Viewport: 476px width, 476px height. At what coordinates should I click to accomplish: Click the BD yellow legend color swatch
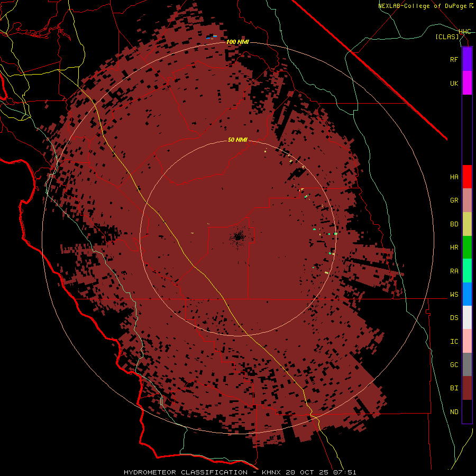[x=467, y=224]
